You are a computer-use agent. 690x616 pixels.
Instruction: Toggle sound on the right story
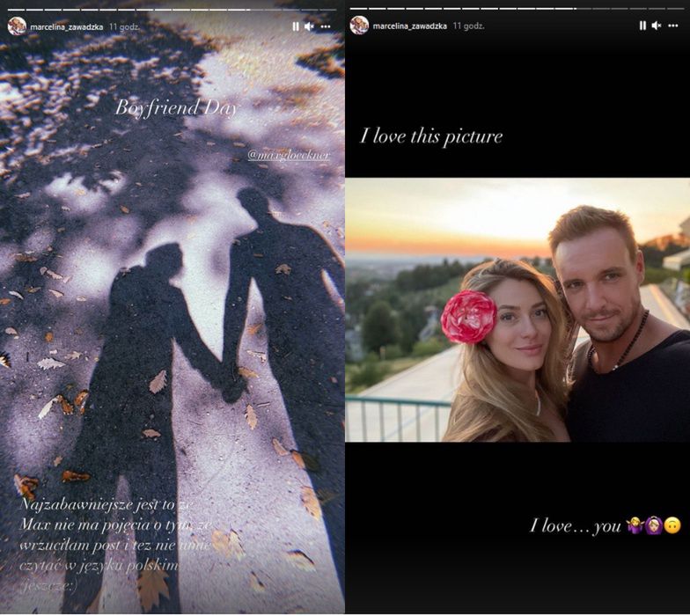pos(657,26)
